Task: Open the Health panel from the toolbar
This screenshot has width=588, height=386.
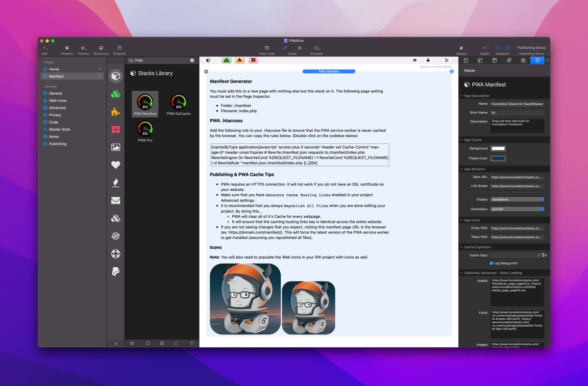Action: [484, 48]
